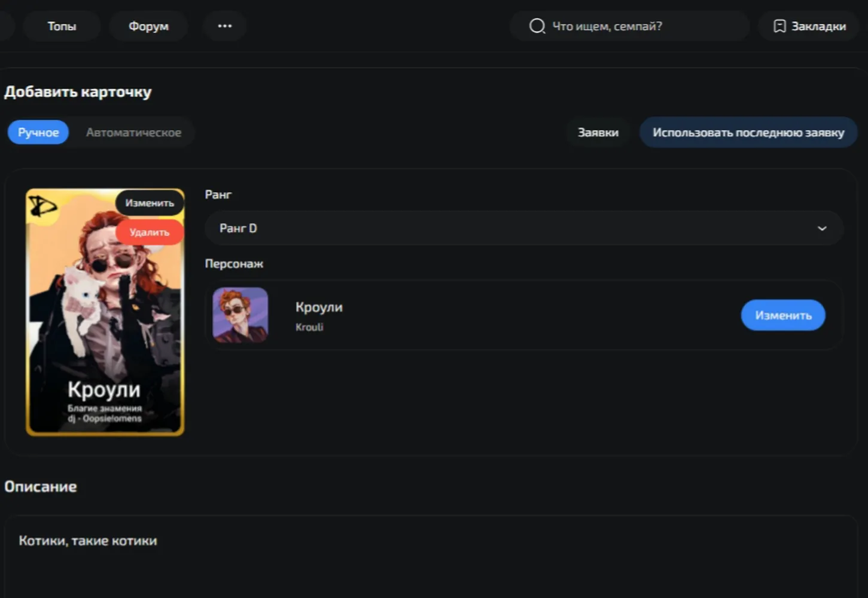Expand the Ранг dropdown chevron
Screen dimensions: 868x598
coord(822,228)
